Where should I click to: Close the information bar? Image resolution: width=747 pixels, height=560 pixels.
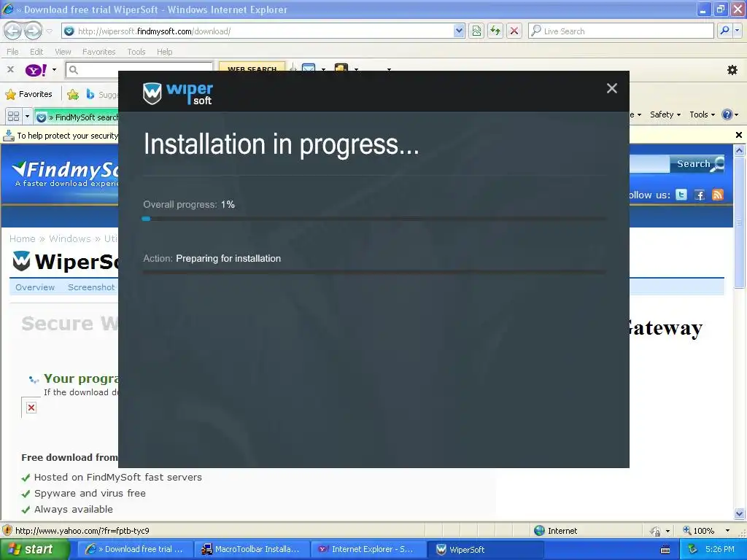coord(738,135)
